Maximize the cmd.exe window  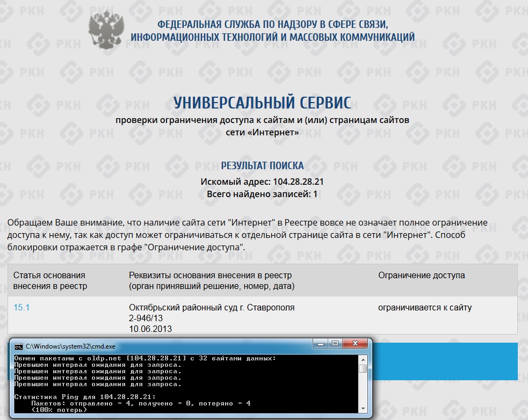pos(335,343)
